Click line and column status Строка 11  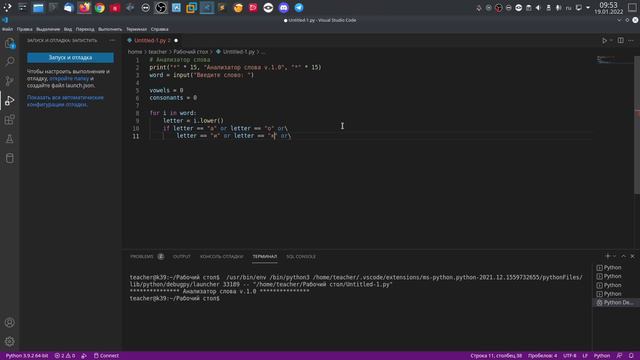496,356
